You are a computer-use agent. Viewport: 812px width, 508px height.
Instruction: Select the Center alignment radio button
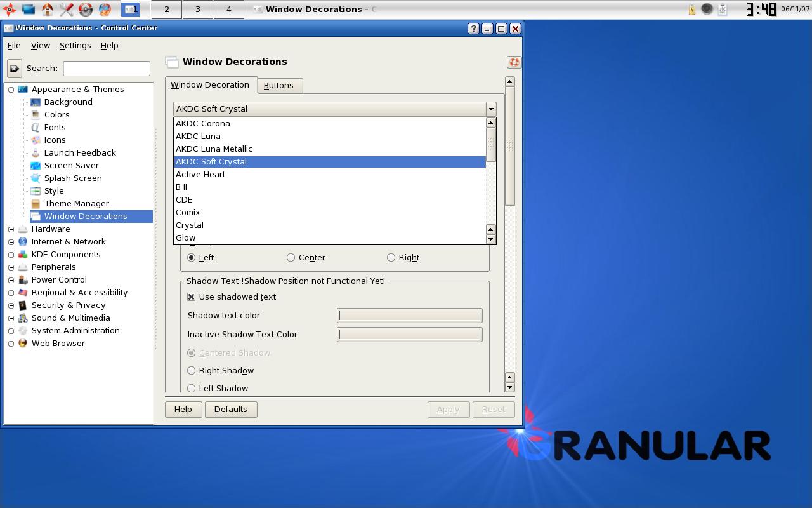(291, 257)
